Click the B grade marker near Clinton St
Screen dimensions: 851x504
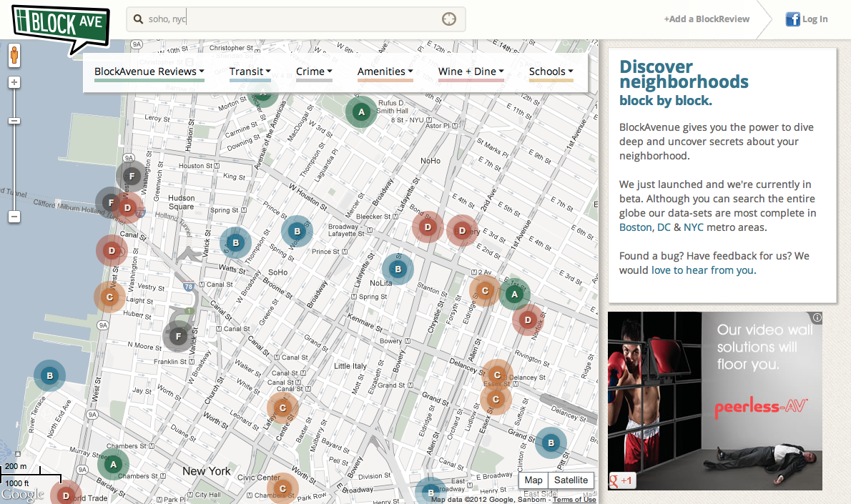coord(551,443)
